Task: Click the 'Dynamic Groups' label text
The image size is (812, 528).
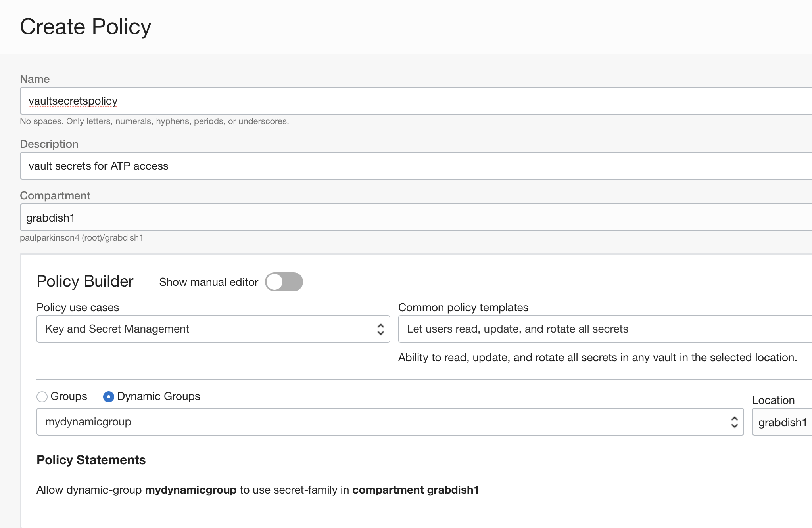Action: 159,396
